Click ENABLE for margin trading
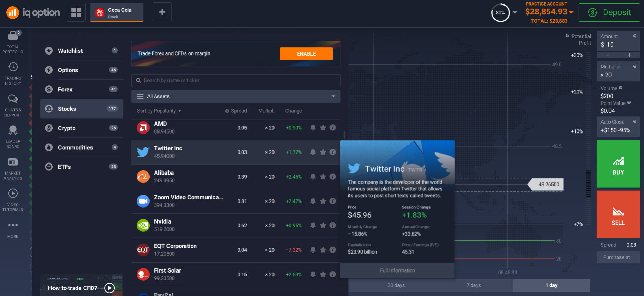Viewport: 644px width, 296px height. (x=306, y=54)
